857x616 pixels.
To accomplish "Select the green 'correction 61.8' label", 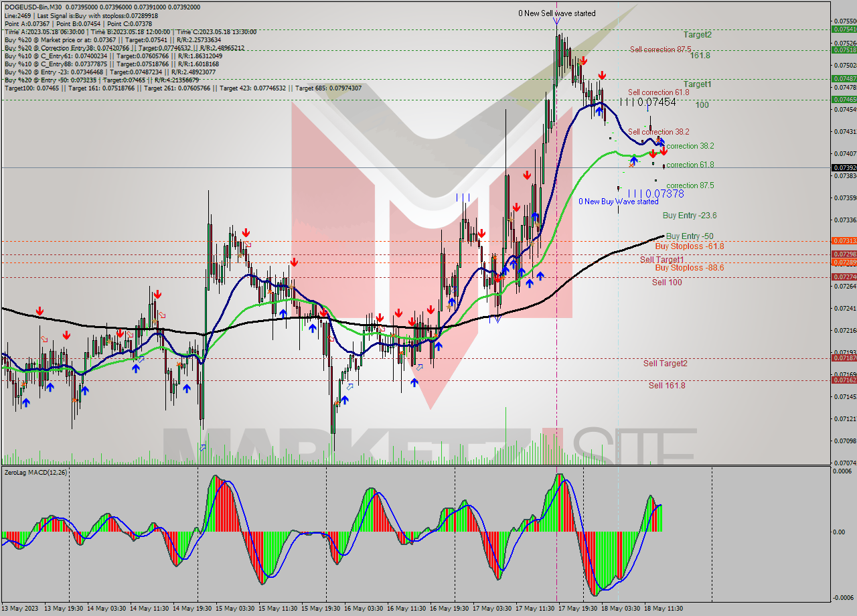I will click(x=690, y=165).
